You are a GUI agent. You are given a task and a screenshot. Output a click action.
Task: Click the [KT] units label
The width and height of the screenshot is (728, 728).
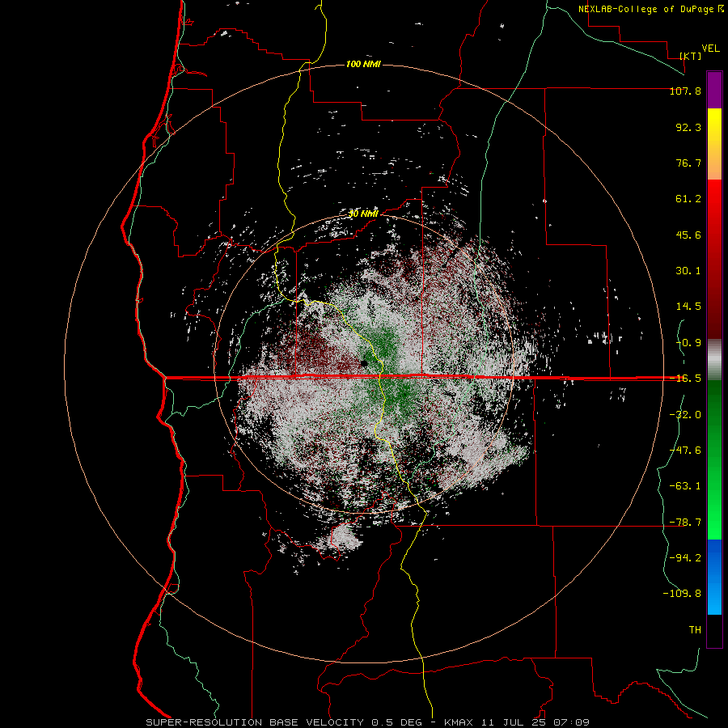pyautogui.click(x=691, y=56)
